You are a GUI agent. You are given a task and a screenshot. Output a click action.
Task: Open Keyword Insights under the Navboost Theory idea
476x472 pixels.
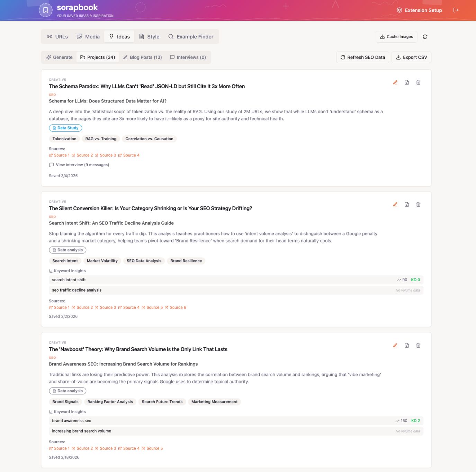(x=67, y=412)
